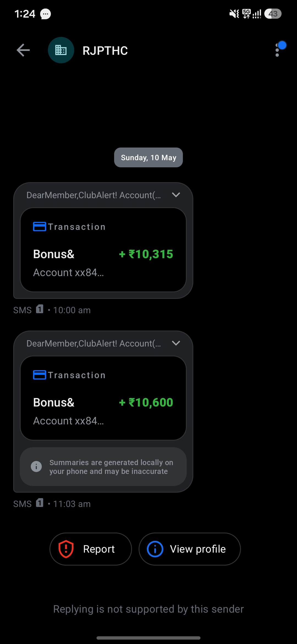Tap the SIM 1 icon under second message
The image size is (297, 644).
click(40, 503)
